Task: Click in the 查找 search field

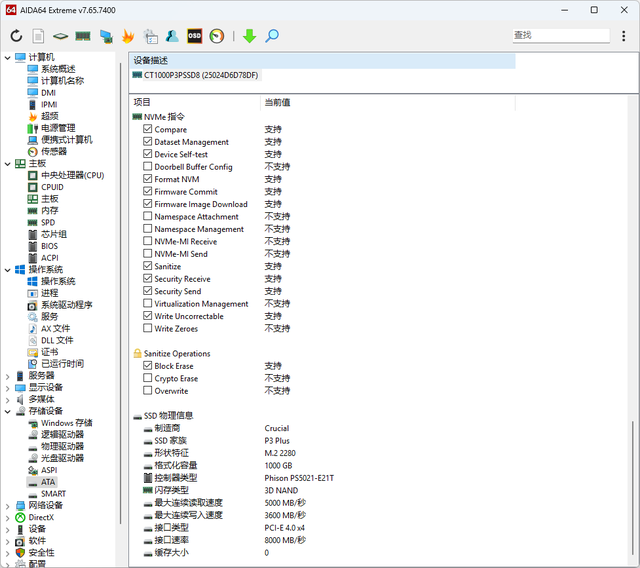Action: point(561,36)
